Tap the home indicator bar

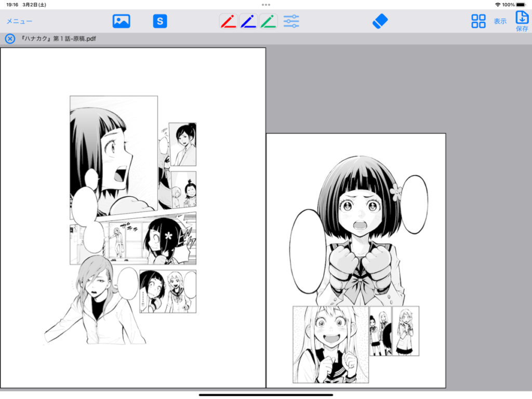pos(266,395)
